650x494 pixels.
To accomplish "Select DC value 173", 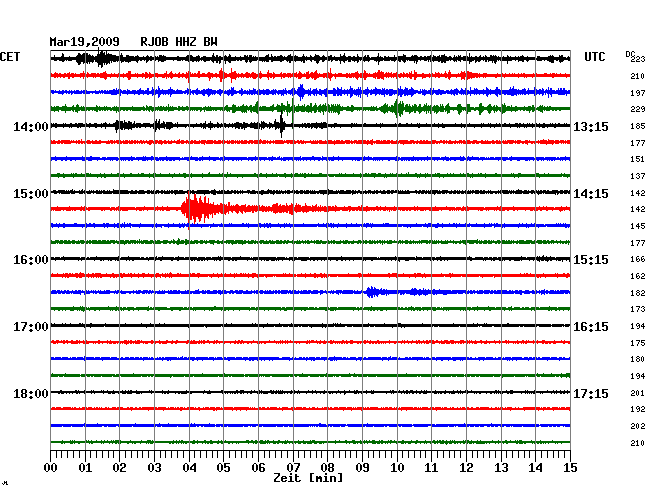I will (x=638, y=309).
